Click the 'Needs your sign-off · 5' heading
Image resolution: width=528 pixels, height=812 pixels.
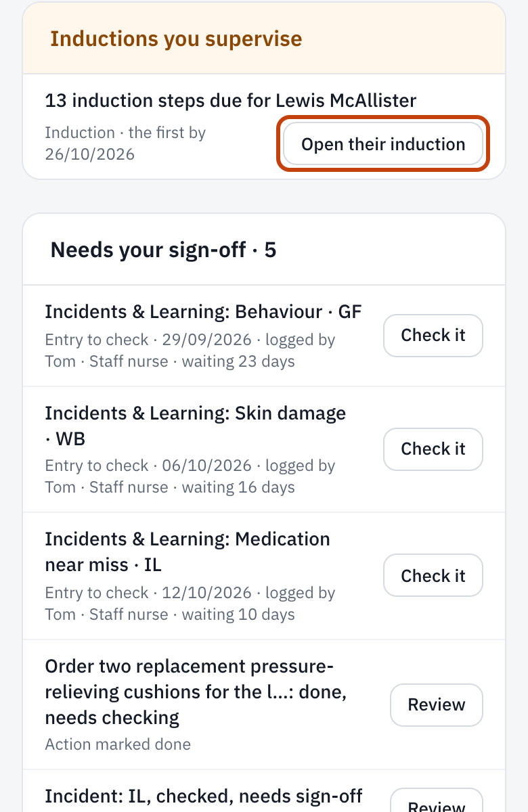[164, 250]
